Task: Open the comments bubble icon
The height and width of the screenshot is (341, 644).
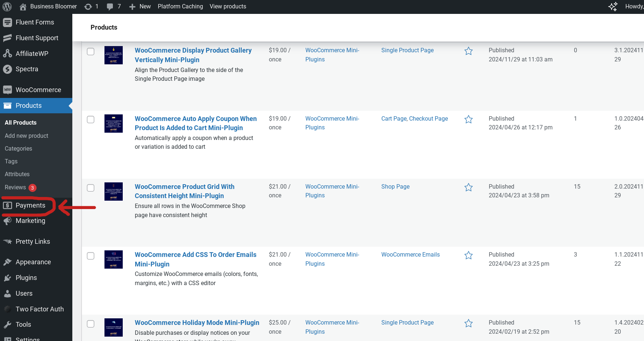Action: pos(110,7)
